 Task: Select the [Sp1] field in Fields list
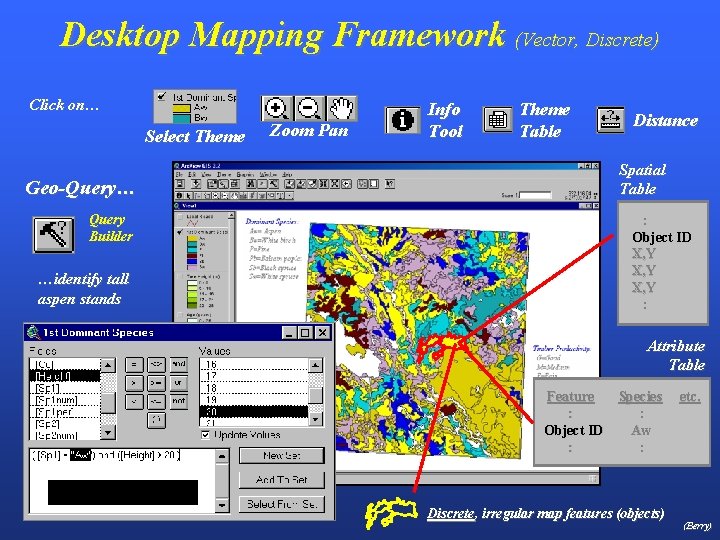[x=65, y=388]
